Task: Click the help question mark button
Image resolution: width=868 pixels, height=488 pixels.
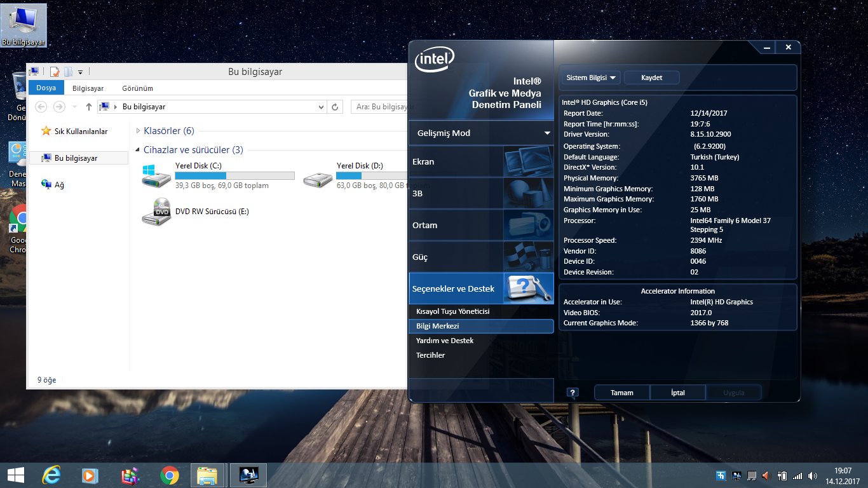Action: click(573, 393)
